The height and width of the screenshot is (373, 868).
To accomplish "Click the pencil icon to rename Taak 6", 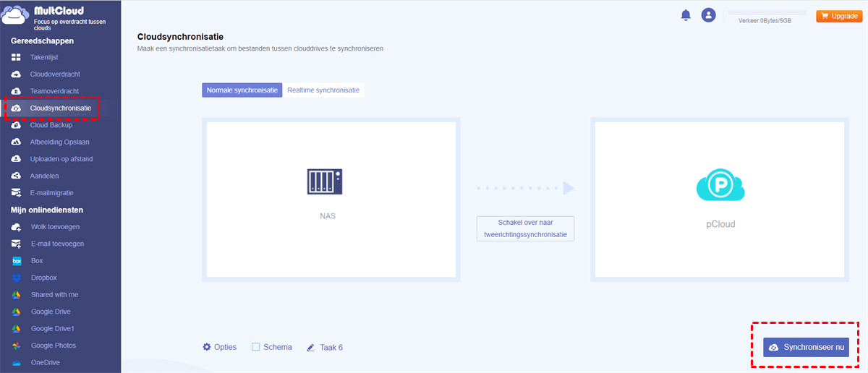I will [x=311, y=348].
